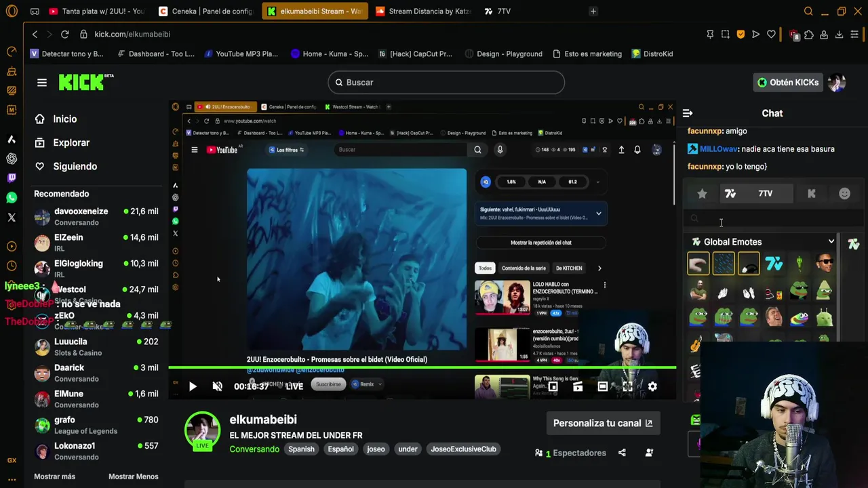
Task: Open X (Twitter) in the Opera sidebar
Action: click(12, 218)
